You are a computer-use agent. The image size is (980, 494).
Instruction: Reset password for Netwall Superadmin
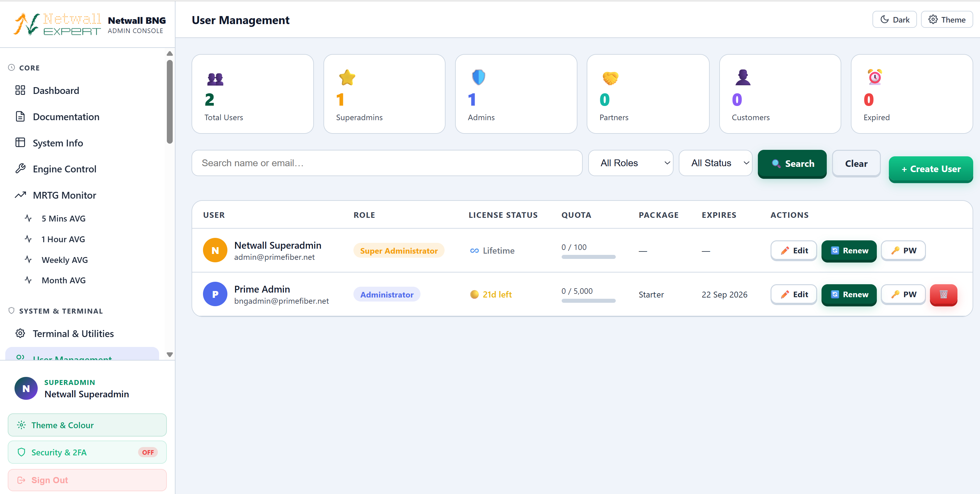pos(903,251)
